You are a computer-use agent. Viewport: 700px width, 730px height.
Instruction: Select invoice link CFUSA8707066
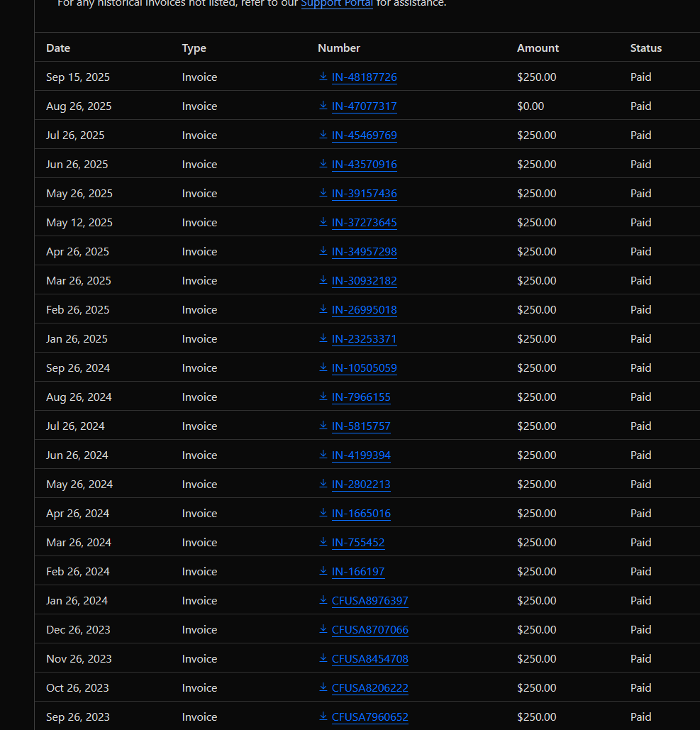pyautogui.click(x=370, y=630)
